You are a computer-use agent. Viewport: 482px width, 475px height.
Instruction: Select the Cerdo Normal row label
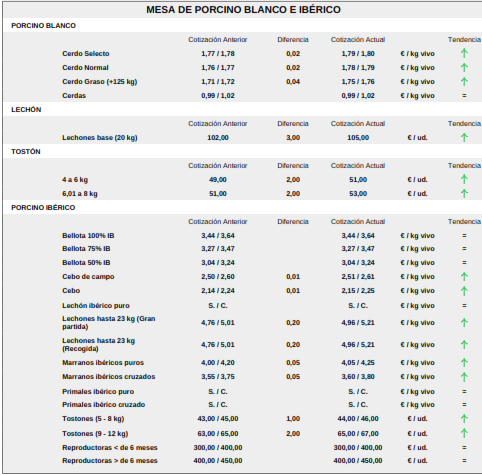85,68
